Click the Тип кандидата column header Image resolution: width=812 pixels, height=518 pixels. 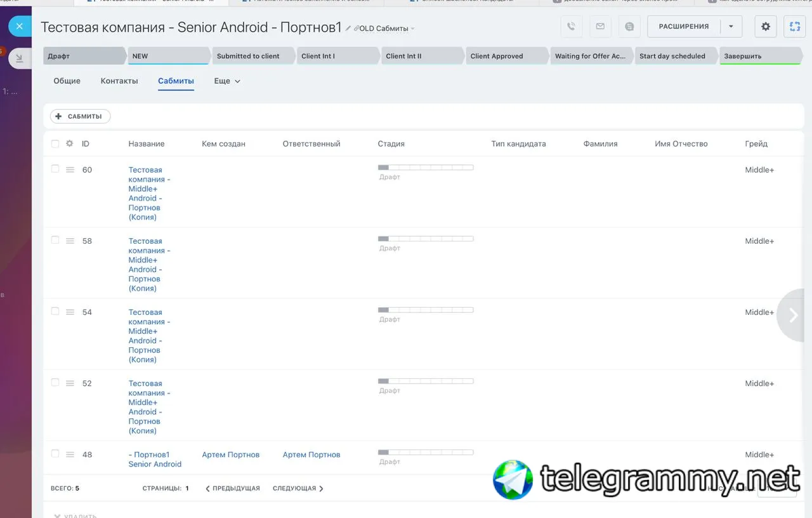pos(518,144)
